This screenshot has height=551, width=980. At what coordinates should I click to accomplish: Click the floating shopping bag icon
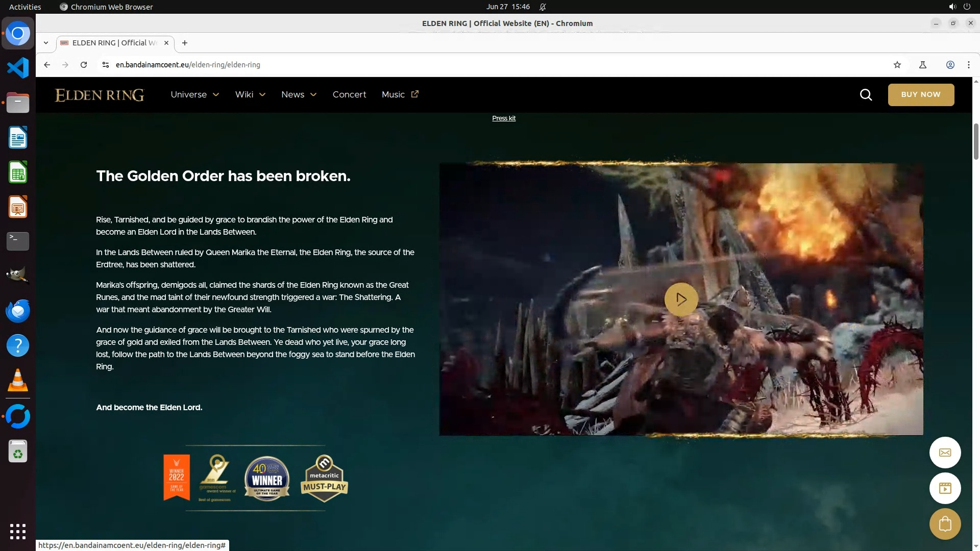945,524
